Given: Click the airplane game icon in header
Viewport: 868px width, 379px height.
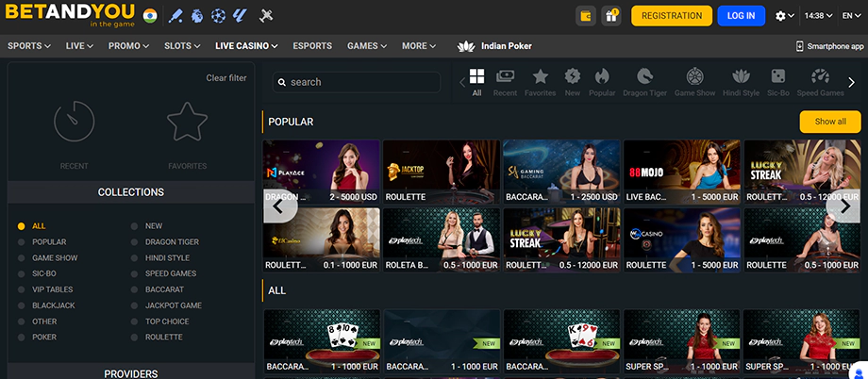Looking at the screenshot, I should (266, 16).
